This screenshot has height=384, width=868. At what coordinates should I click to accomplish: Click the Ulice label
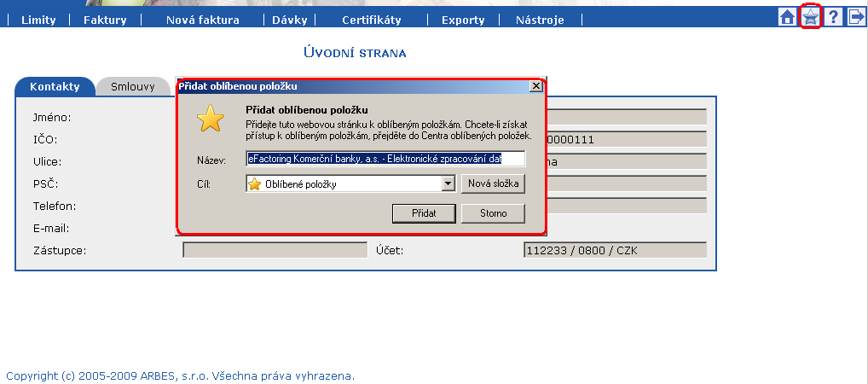[x=48, y=162]
